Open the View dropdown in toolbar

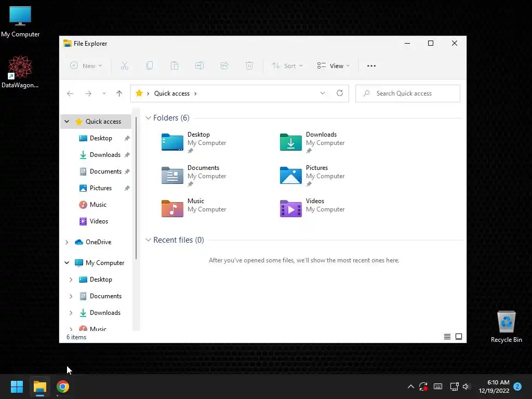tap(333, 66)
